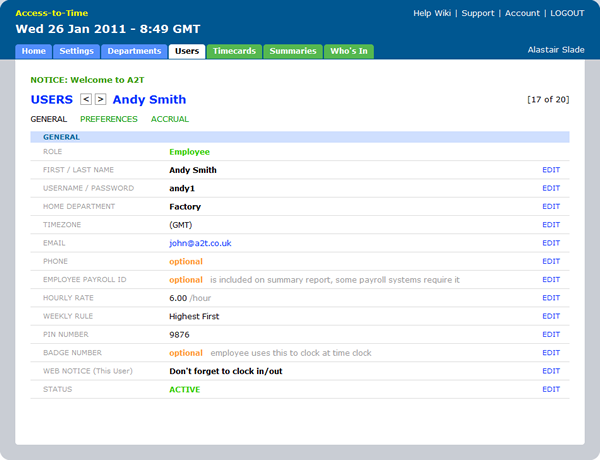This screenshot has width=600, height=460.
Task: Select the GENERAL sub-tab
Action: click(x=49, y=119)
